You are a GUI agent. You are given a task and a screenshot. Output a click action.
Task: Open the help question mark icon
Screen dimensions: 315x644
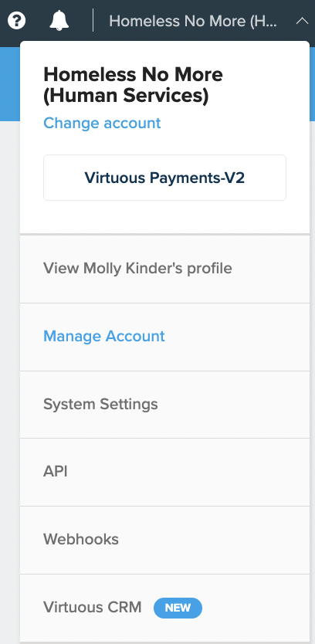(16, 20)
